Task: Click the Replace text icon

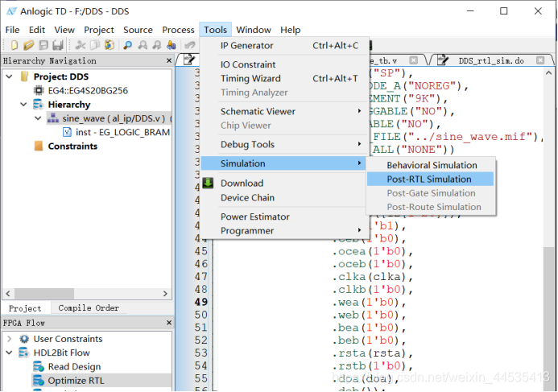Action: click(172, 45)
